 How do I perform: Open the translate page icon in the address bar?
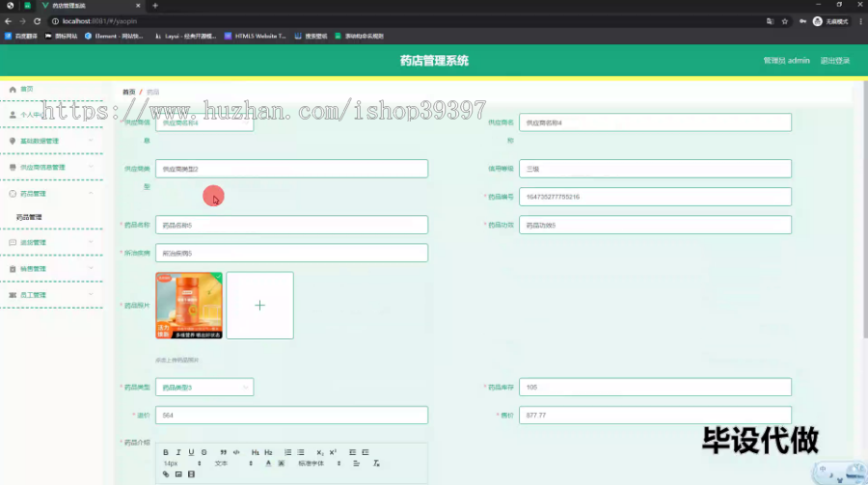pyautogui.click(x=770, y=21)
